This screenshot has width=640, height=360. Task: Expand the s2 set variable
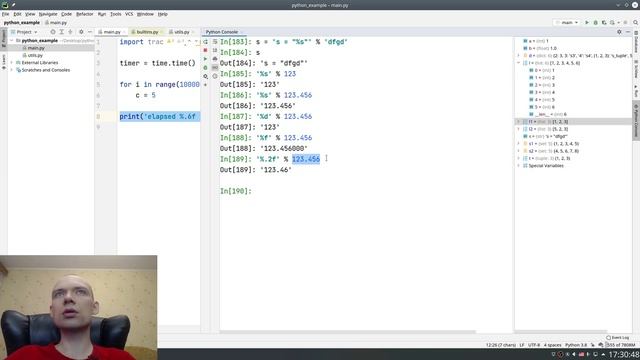coord(519,151)
